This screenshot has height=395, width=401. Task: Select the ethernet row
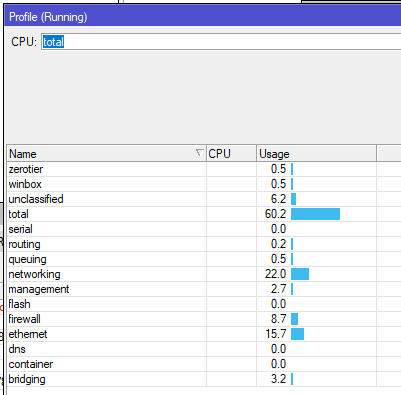tap(204, 334)
